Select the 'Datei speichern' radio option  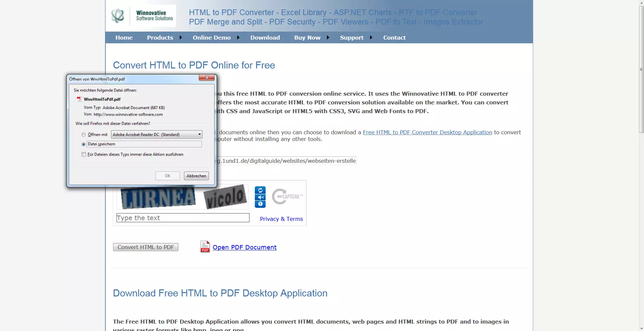click(84, 144)
